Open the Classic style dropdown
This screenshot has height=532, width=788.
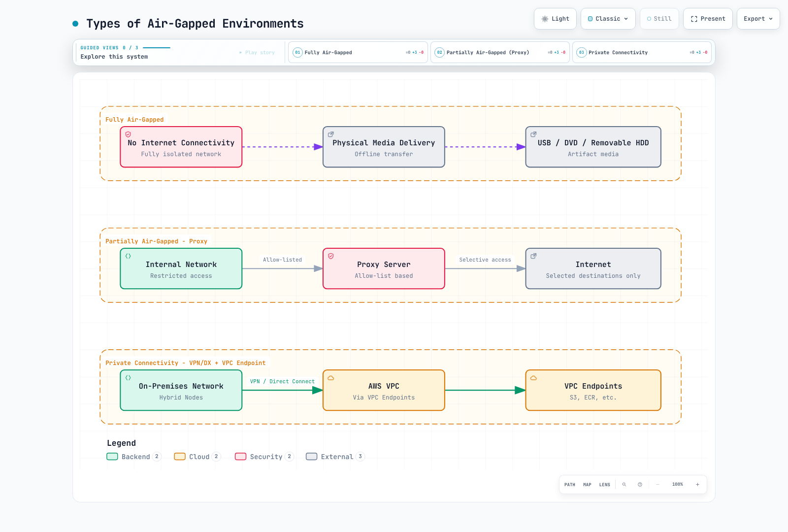[x=608, y=19]
